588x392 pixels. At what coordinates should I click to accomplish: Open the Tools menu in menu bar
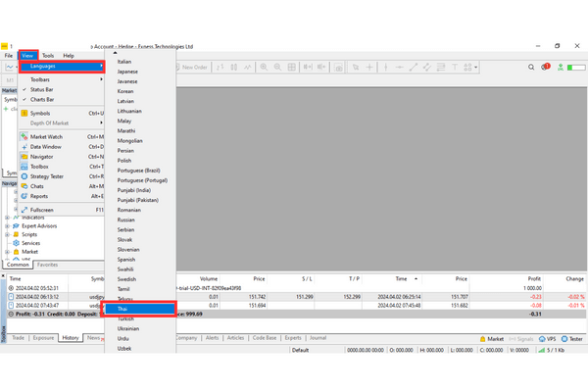48,56
